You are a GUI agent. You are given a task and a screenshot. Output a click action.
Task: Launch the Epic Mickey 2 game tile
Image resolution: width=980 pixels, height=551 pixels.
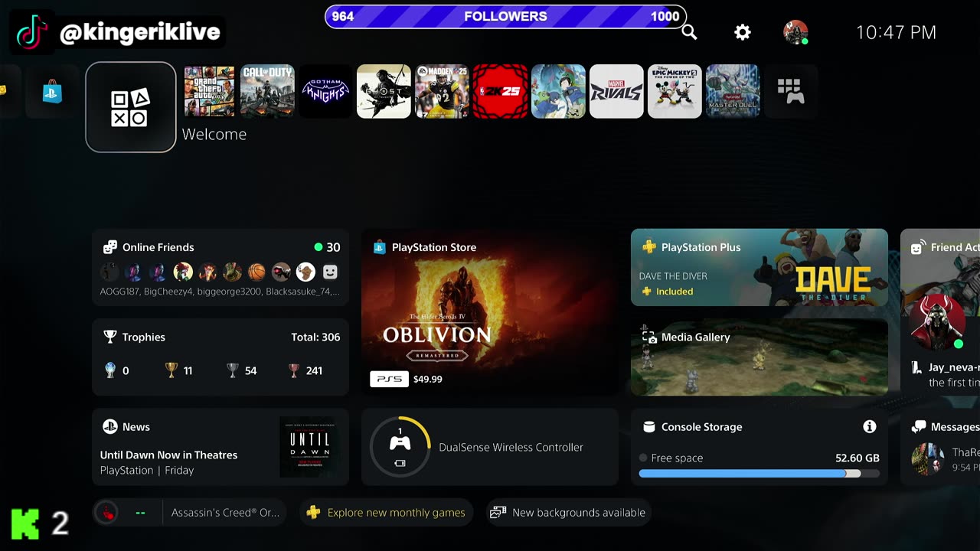(675, 91)
